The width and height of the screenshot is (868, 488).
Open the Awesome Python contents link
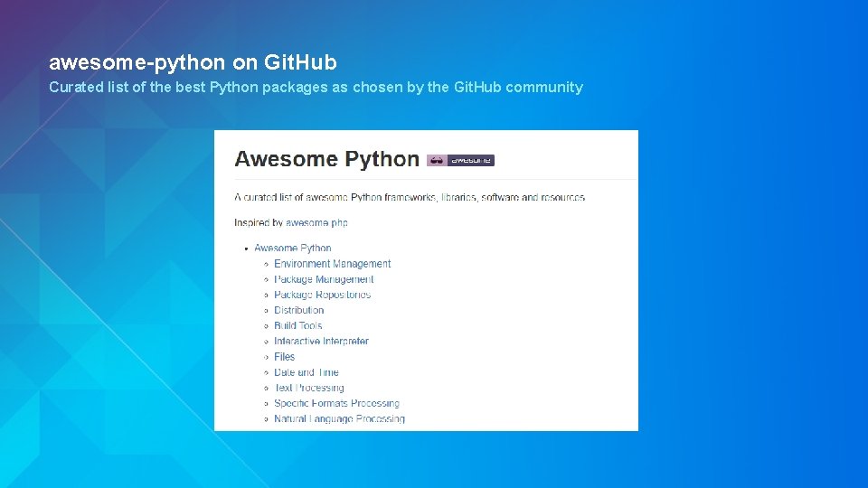click(293, 248)
